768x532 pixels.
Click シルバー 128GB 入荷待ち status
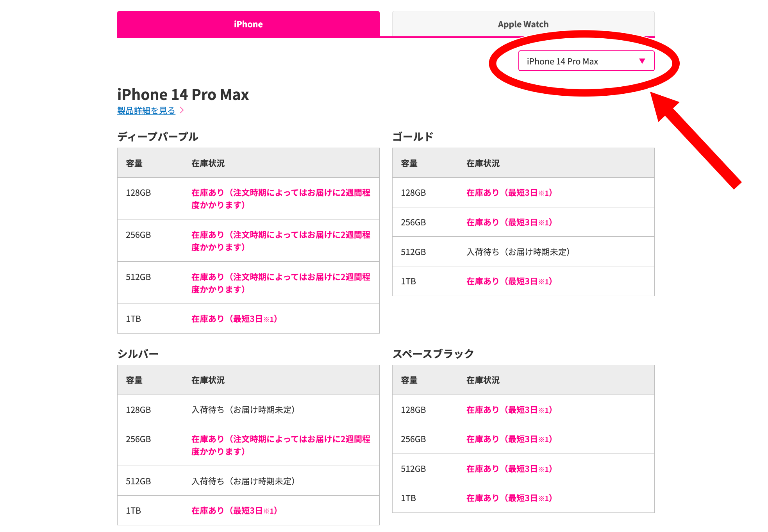tap(243, 410)
